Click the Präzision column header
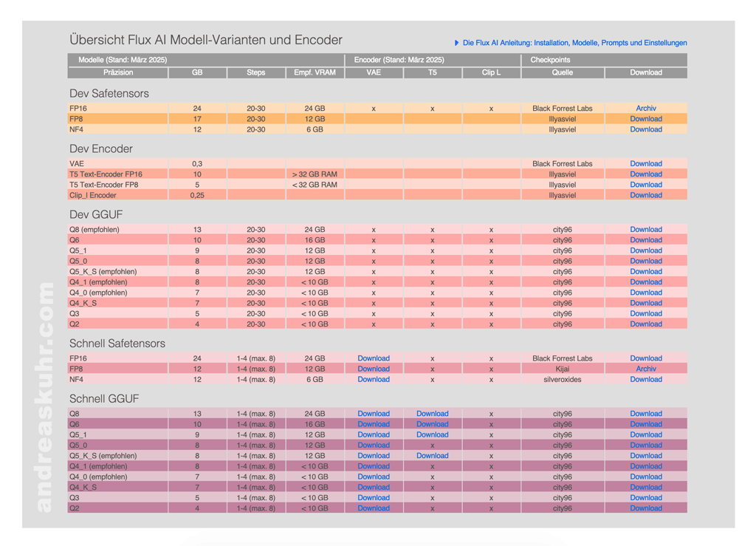 click(118, 73)
